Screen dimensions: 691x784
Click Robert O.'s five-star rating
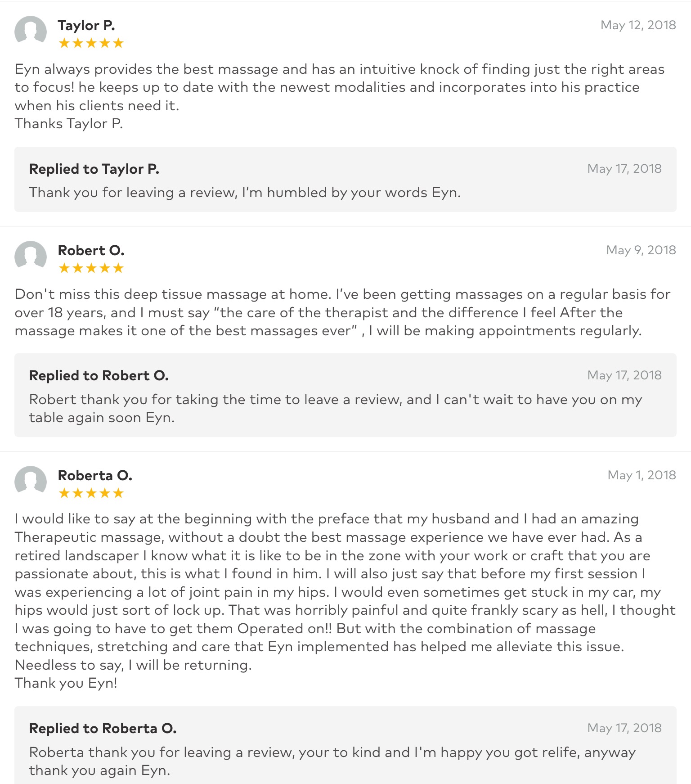pyautogui.click(x=91, y=268)
